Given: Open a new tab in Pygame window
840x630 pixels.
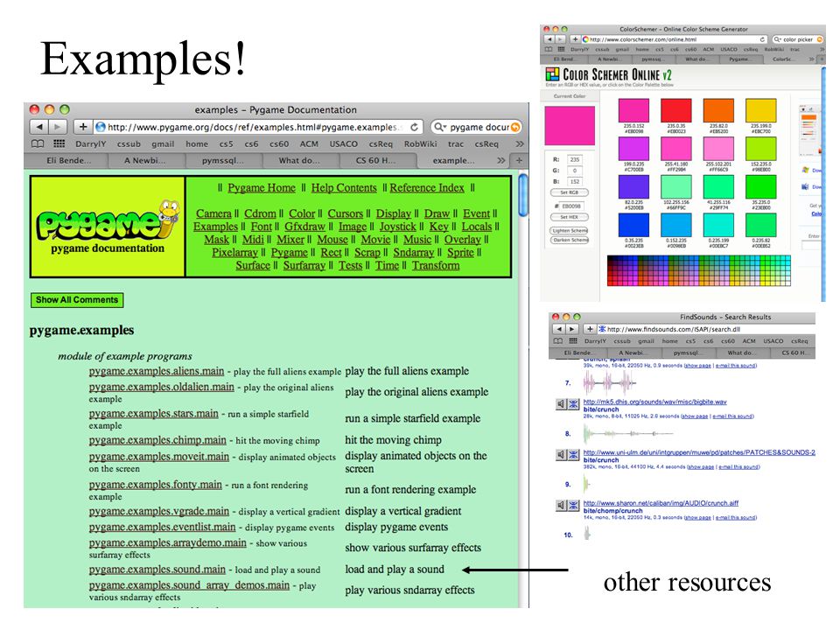Looking at the screenshot, I should 519,160.
